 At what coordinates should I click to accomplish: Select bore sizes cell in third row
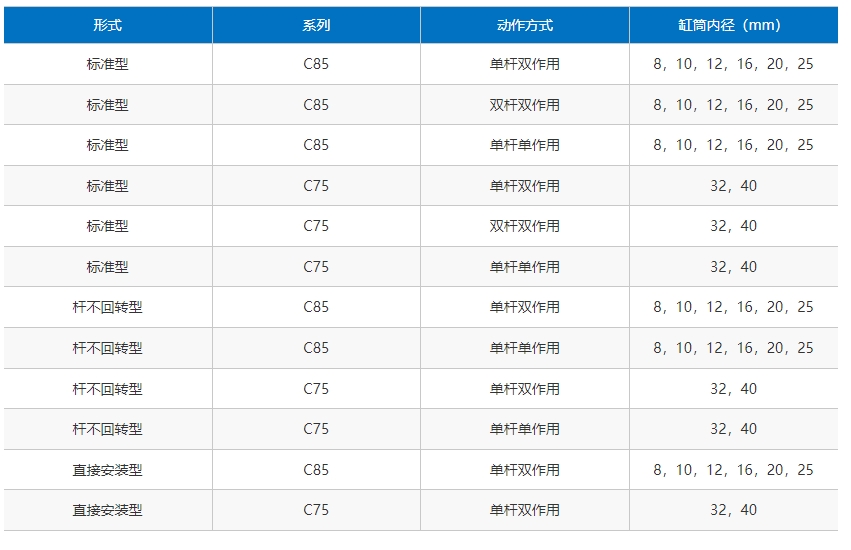click(733, 145)
